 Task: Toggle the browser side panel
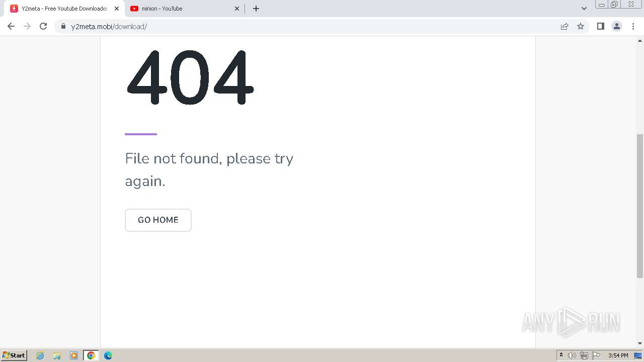(600, 26)
